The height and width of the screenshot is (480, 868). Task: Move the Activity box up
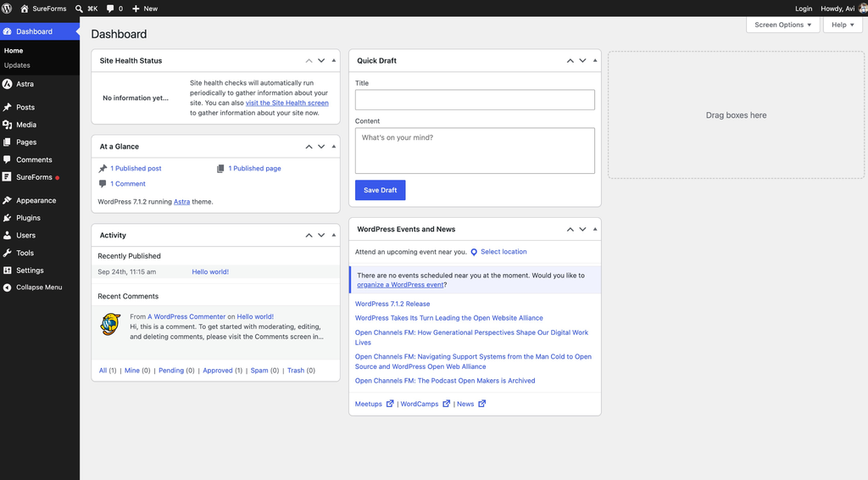pos(309,235)
